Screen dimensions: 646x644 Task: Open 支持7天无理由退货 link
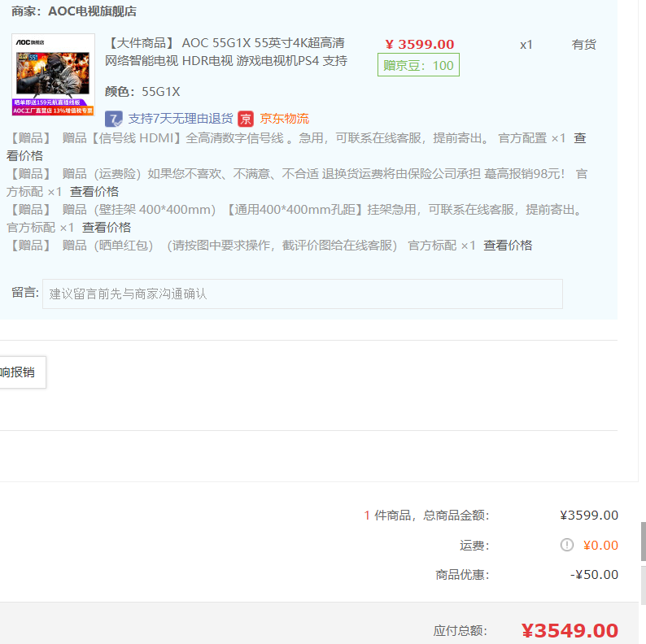coord(181,119)
